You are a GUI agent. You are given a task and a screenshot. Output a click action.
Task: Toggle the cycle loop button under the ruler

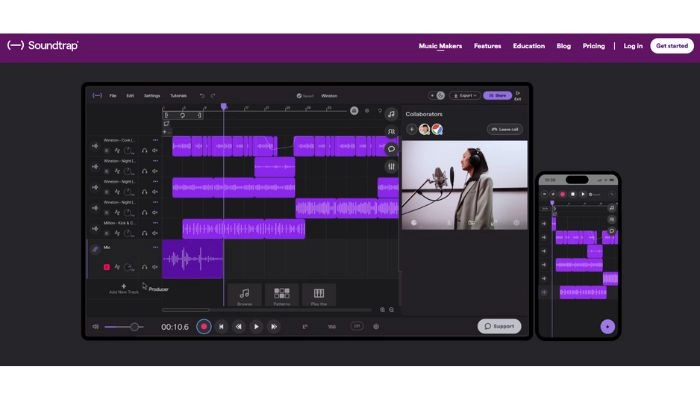(x=183, y=115)
